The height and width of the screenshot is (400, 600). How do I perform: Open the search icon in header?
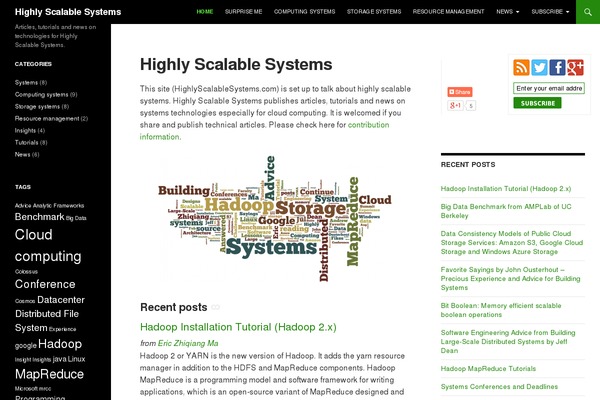(x=588, y=12)
